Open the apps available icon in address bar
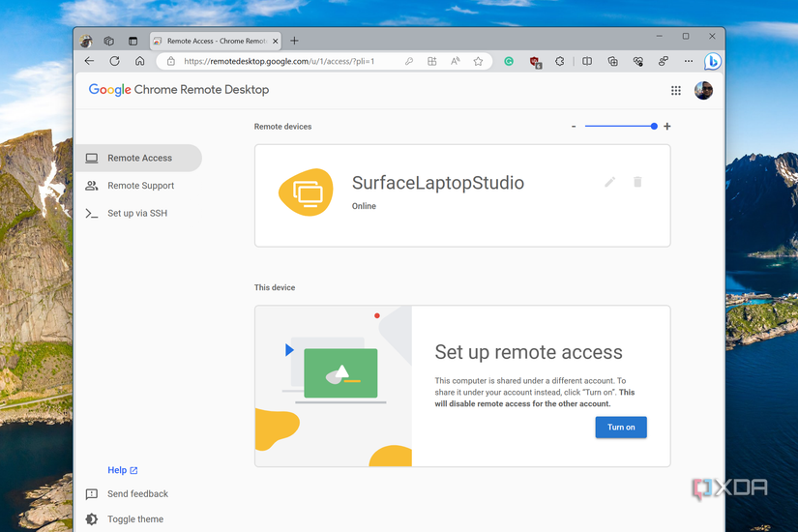Image resolution: width=798 pixels, height=532 pixels. (431, 61)
